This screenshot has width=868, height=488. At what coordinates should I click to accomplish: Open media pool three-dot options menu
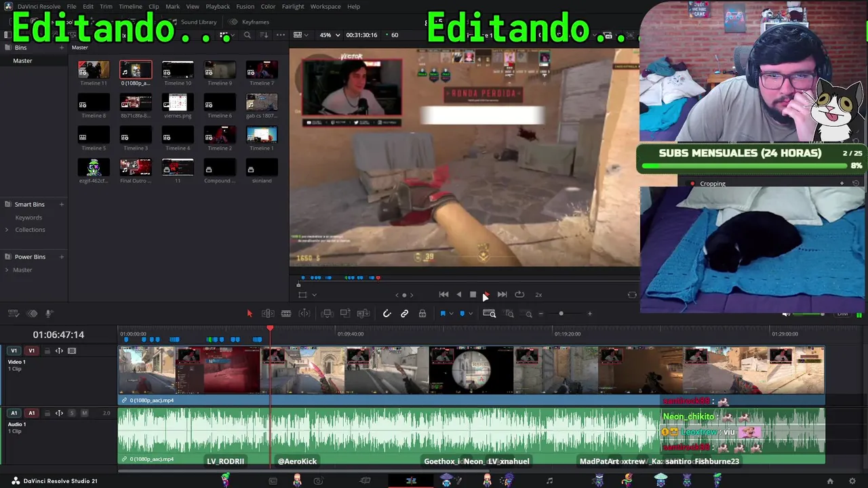coord(279,35)
